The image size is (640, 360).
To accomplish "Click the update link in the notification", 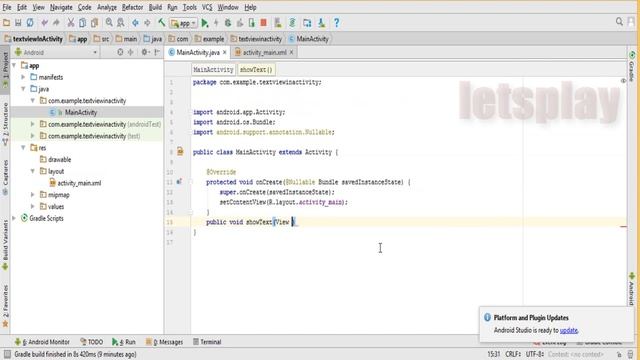I will (569, 330).
